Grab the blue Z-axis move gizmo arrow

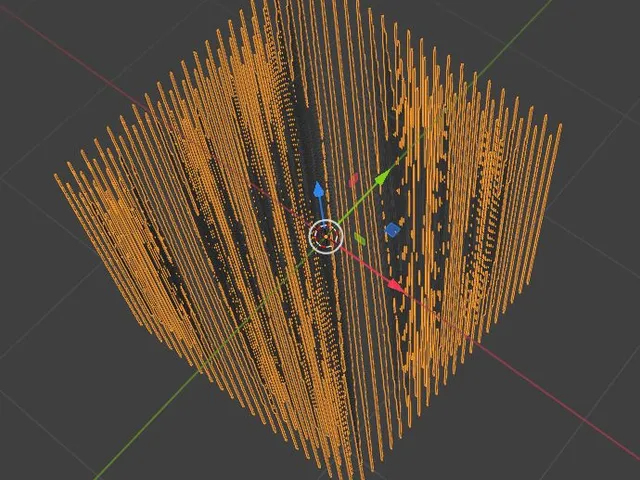319,191
